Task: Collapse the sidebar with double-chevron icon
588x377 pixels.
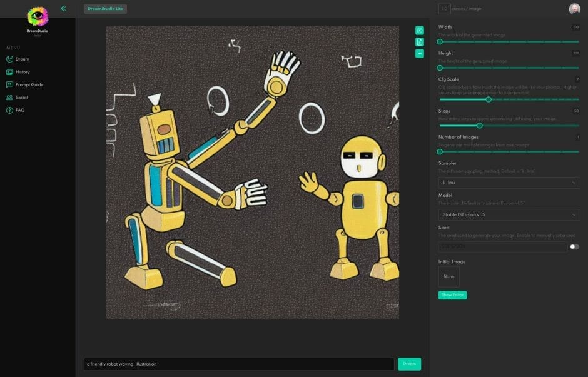Action: [x=63, y=9]
